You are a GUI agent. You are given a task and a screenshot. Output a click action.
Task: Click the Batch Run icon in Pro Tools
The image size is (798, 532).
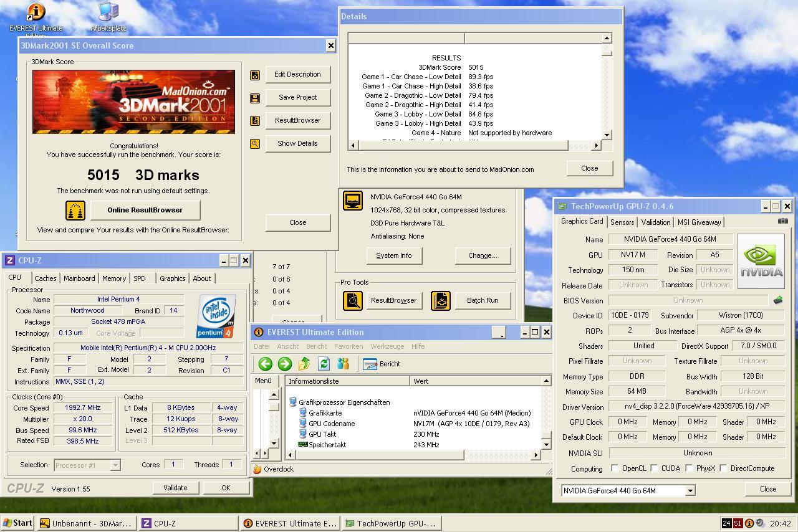(441, 300)
